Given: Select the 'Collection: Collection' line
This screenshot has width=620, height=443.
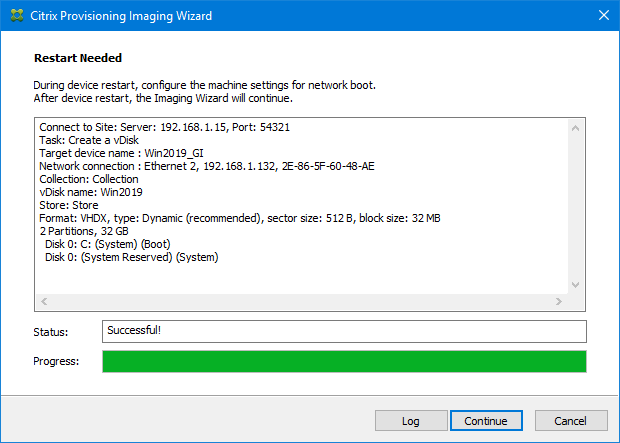Looking at the screenshot, I should (x=89, y=179).
